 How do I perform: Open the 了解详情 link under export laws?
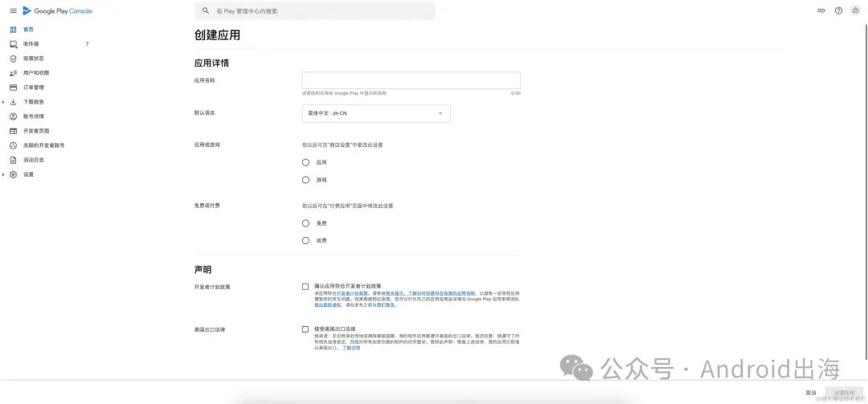pyautogui.click(x=350, y=348)
